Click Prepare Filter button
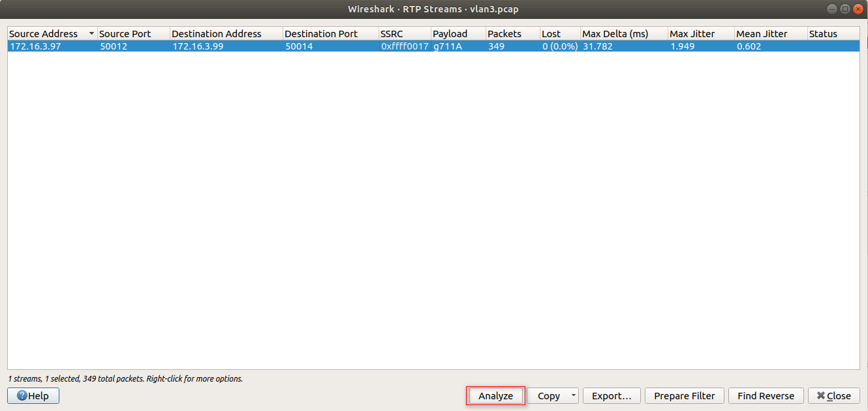The width and height of the screenshot is (868, 411). [685, 396]
